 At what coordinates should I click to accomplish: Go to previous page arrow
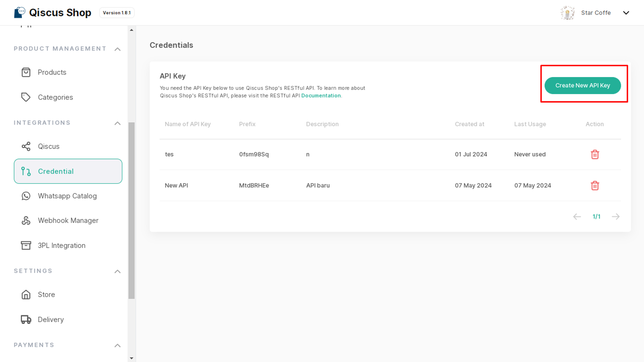577,216
